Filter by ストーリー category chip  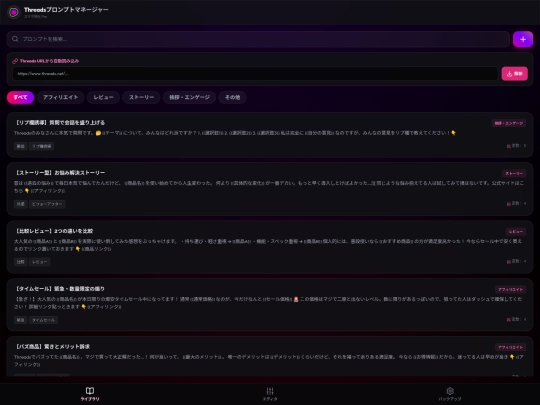coord(142,97)
